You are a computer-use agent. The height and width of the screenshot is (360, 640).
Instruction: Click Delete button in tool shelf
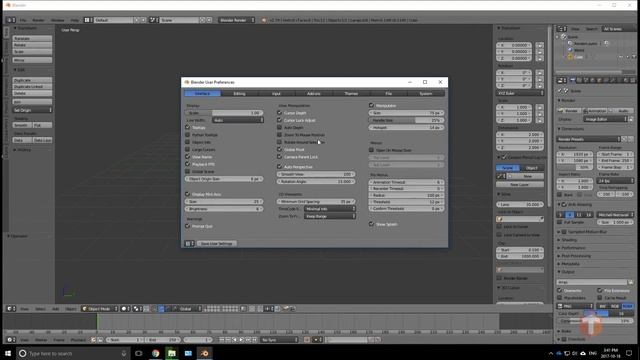click(x=32, y=93)
